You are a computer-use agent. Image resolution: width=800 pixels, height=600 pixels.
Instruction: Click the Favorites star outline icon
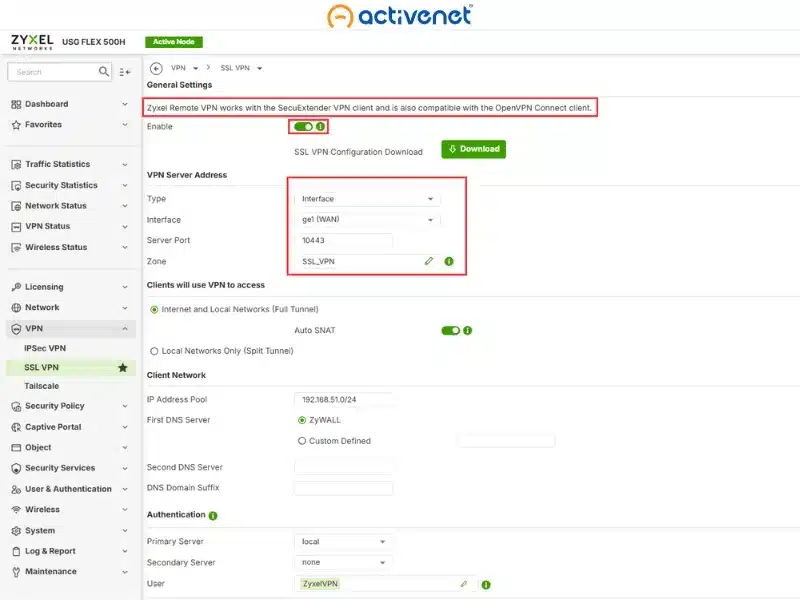pos(16,124)
